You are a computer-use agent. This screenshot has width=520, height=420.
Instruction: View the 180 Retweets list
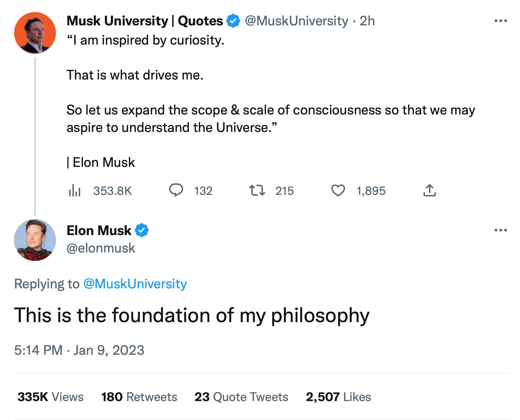[139, 397]
